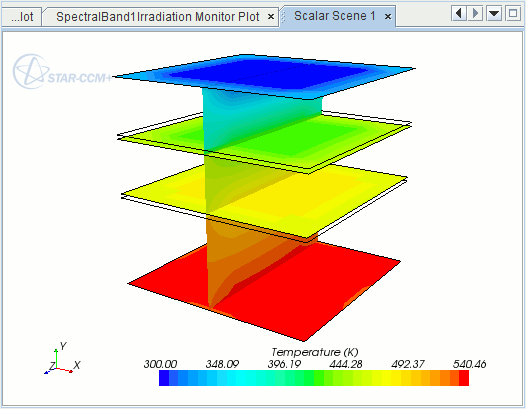Open the truncated '...lot' tab
This screenshot has width=526, height=409.
(22, 16)
